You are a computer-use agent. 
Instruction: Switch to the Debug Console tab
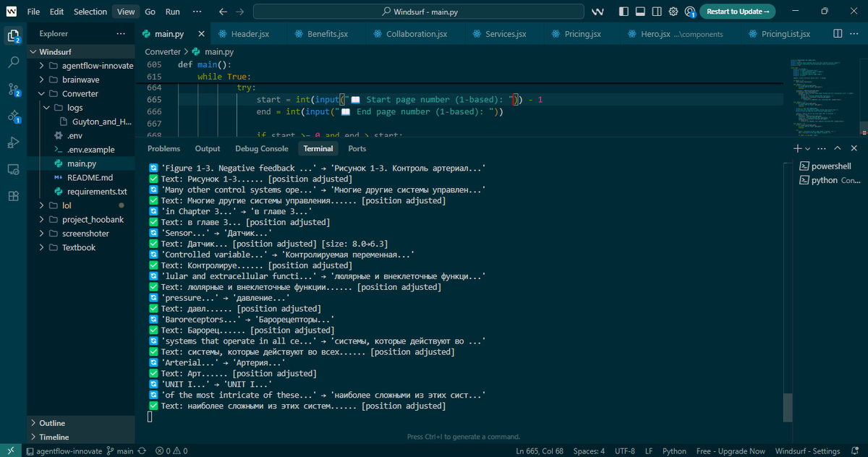(262, 148)
